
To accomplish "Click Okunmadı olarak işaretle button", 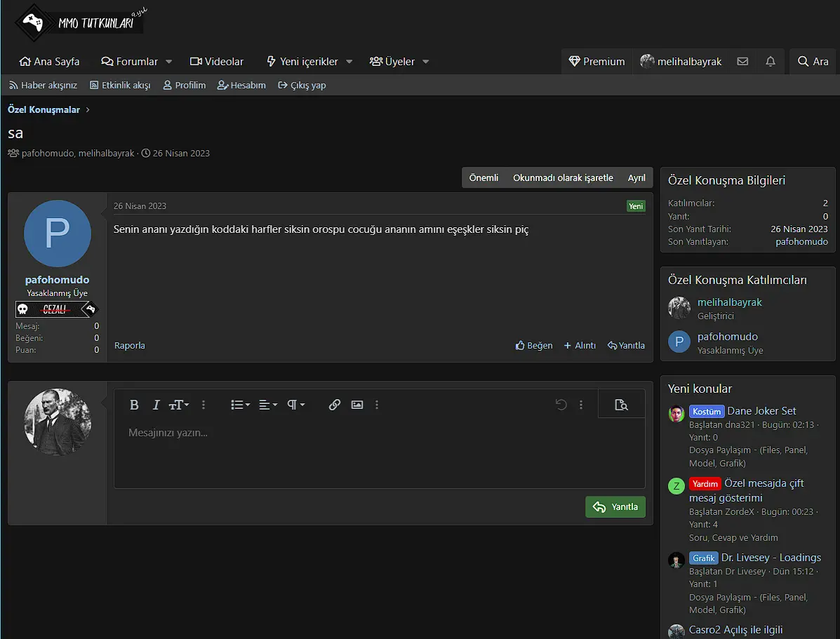I will pos(563,178).
